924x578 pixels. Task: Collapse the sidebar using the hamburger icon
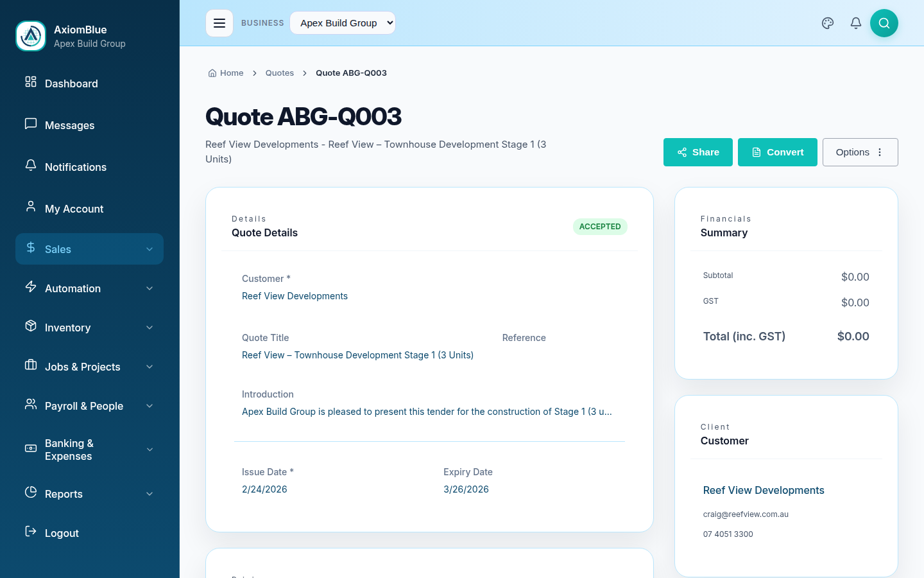point(219,22)
